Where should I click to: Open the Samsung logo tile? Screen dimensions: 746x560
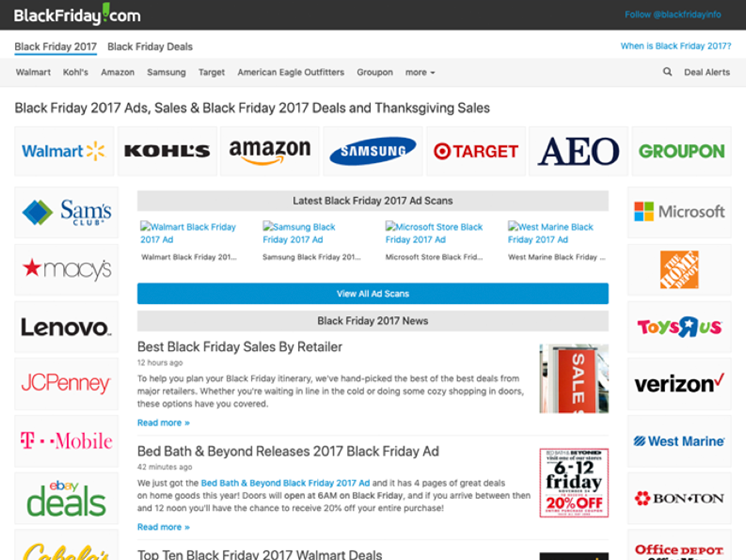(373, 151)
